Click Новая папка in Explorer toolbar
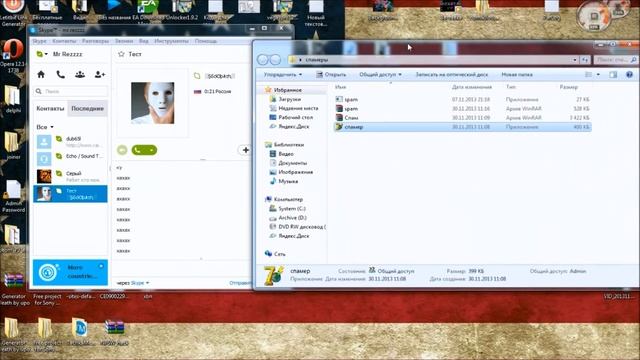Image resolution: width=640 pixels, height=360 pixels. 517,74
